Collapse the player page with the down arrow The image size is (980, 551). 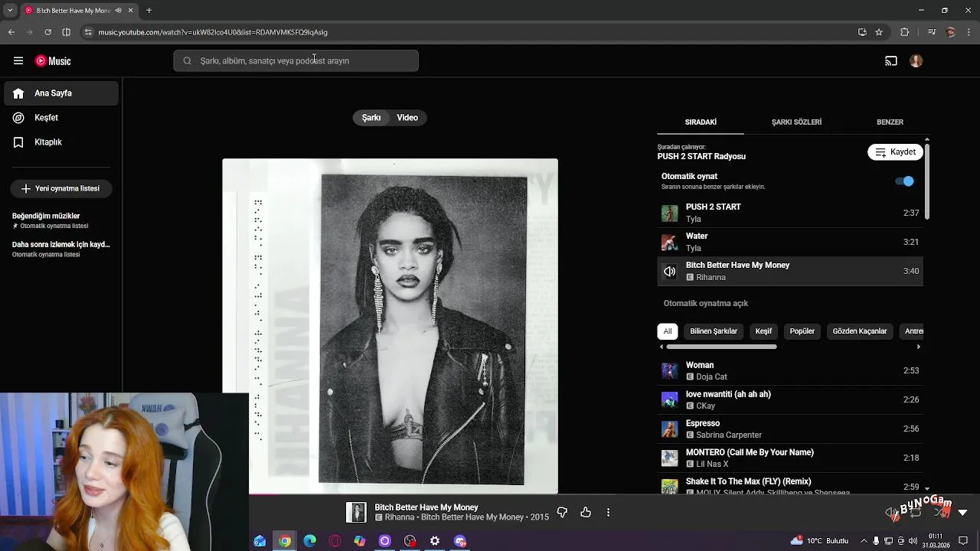963,513
